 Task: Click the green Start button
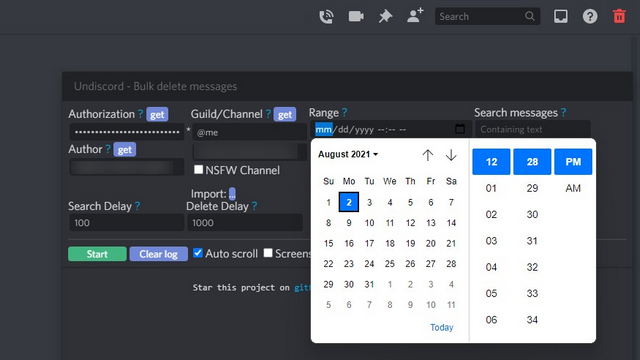click(x=97, y=254)
